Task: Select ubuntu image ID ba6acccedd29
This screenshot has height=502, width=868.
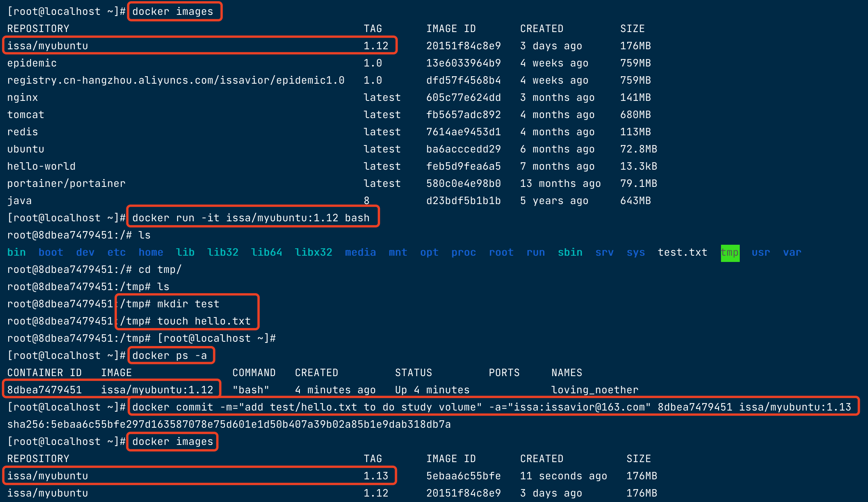Action: (x=463, y=149)
